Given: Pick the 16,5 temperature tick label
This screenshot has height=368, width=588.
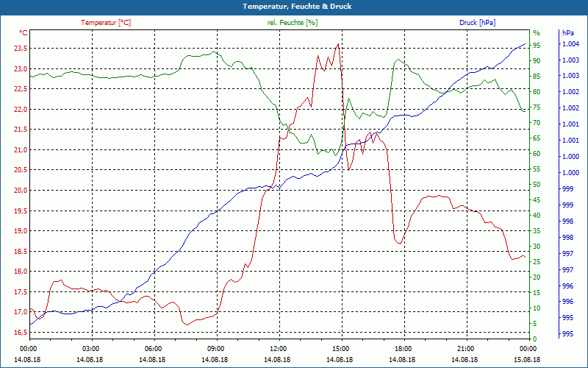Looking at the screenshot, I should tap(21, 333).
